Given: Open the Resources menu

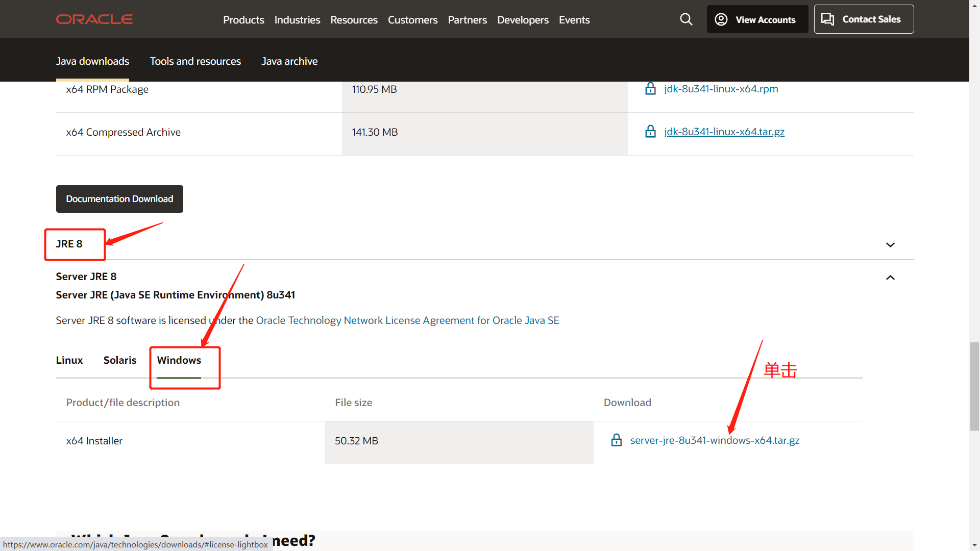Looking at the screenshot, I should pos(354,20).
